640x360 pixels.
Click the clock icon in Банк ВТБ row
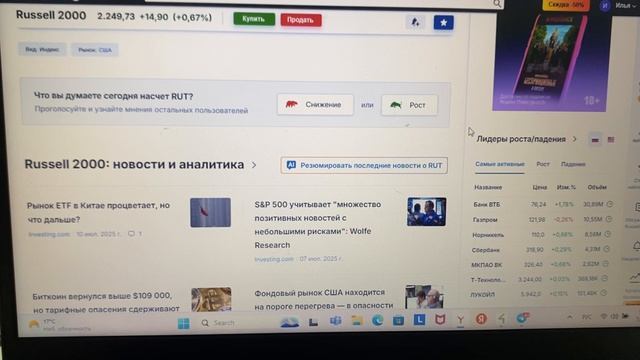tap(609, 204)
